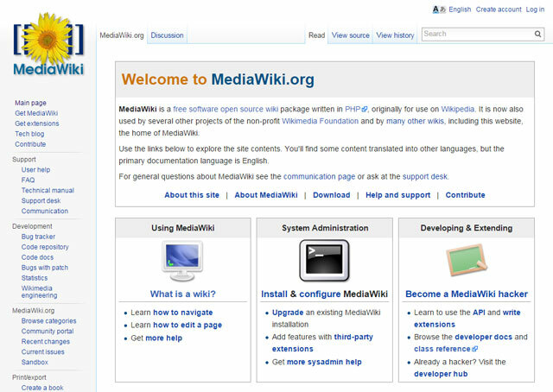
Task: Open the Wikipedia link in intro
Action: tap(458, 110)
